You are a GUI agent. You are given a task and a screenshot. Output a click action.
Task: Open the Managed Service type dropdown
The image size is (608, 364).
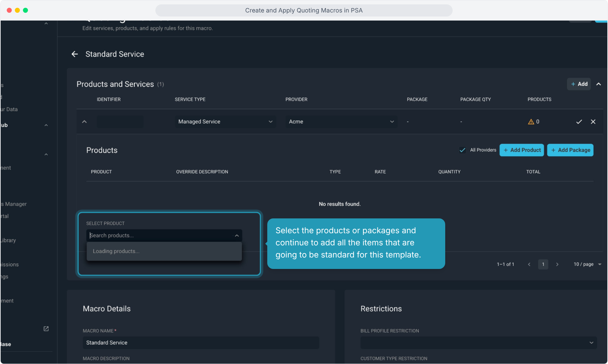[x=225, y=122]
